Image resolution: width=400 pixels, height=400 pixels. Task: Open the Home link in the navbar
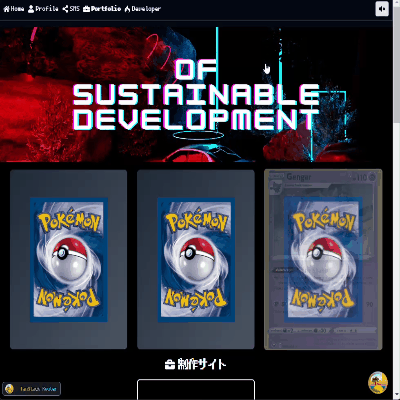point(14,9)
